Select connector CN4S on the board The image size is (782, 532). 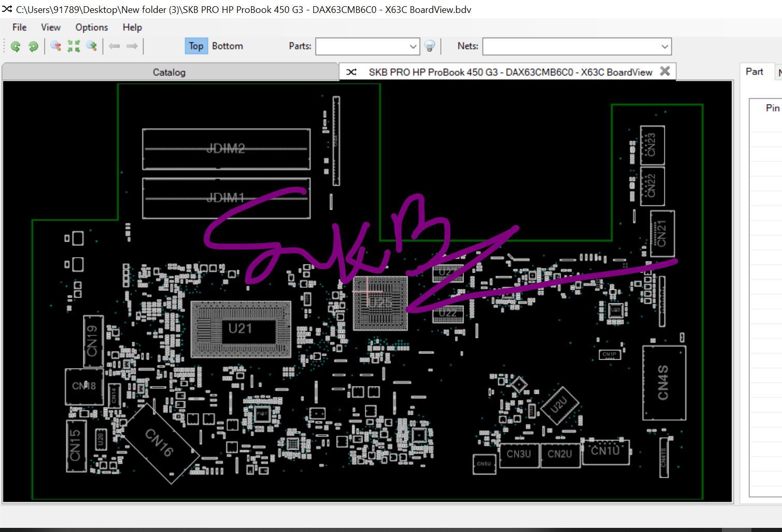(664, 383)
